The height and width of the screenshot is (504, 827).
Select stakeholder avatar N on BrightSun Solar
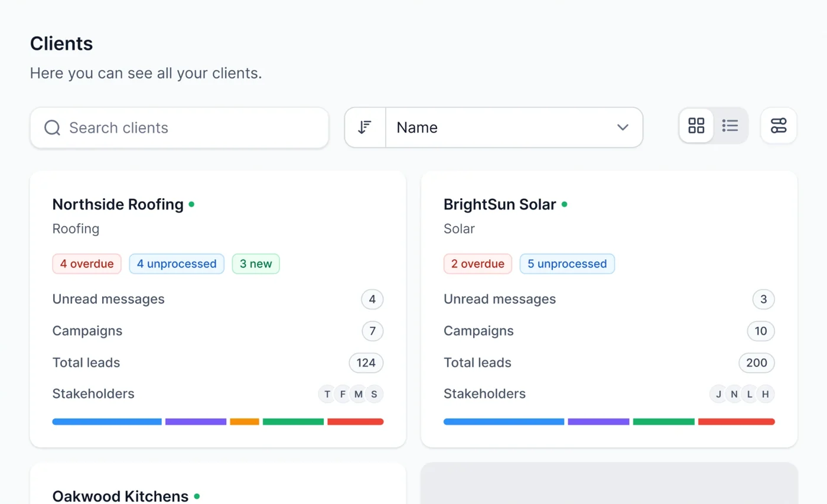(x=734, y=394)
